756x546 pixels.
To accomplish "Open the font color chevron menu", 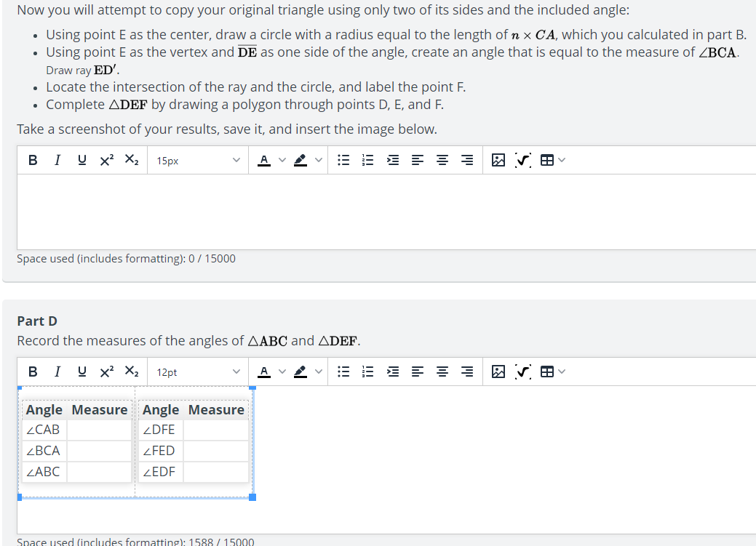I will [281, 160].
